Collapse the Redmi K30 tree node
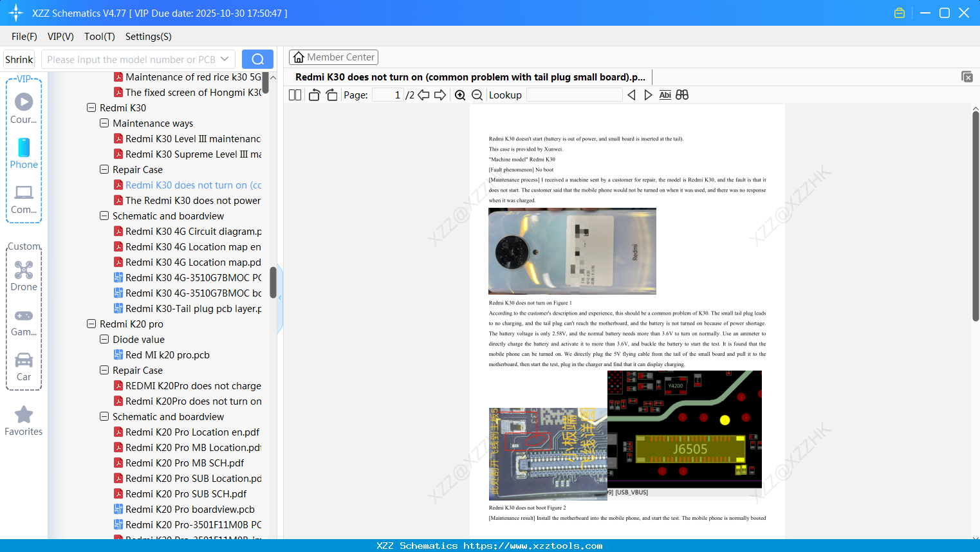Screen dimensions: 980x552 tap(91, 107)
